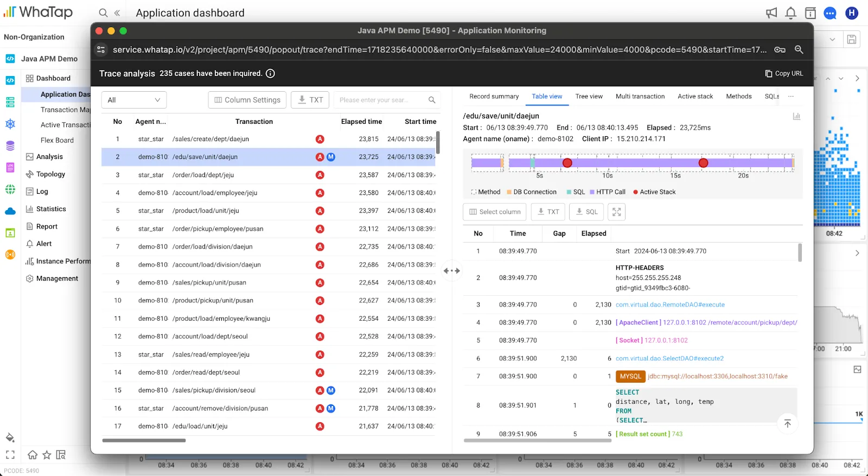
Task: Click the Copy URL button
Action: point(784,73)
